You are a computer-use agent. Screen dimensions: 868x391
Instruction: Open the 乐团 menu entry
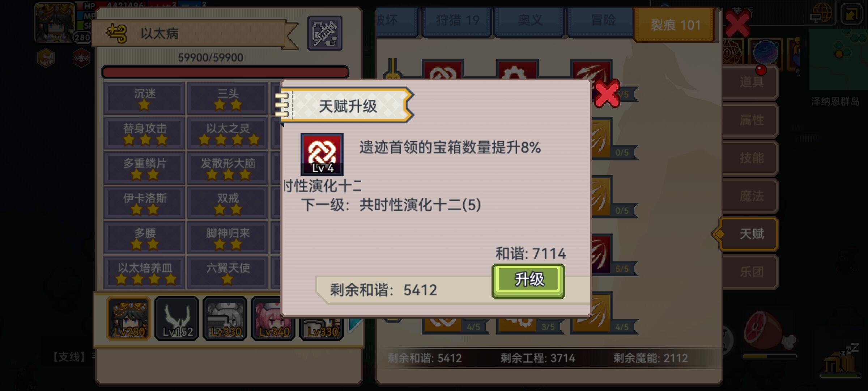751,272
